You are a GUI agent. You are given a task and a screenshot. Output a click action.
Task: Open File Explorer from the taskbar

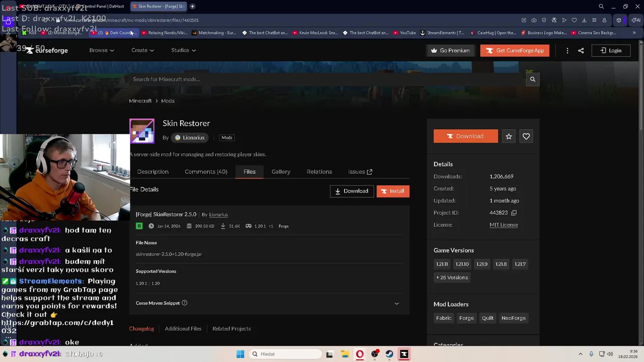[x=345, y=354]
